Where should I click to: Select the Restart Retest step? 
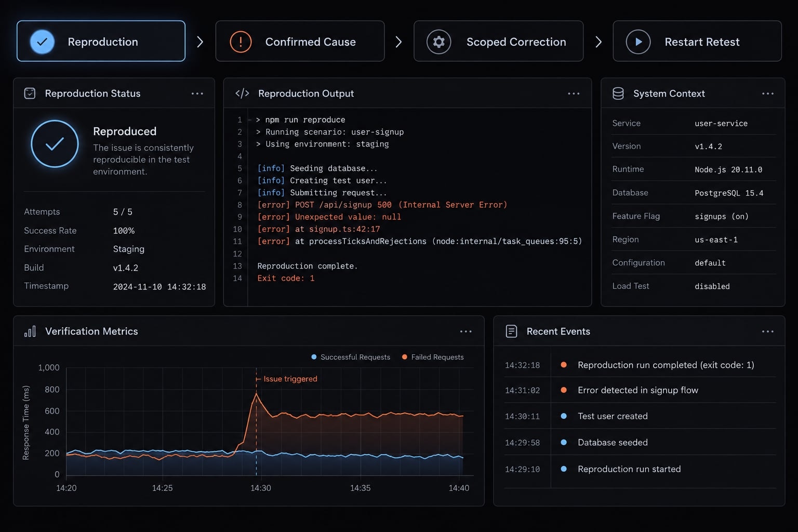(697, 41)
